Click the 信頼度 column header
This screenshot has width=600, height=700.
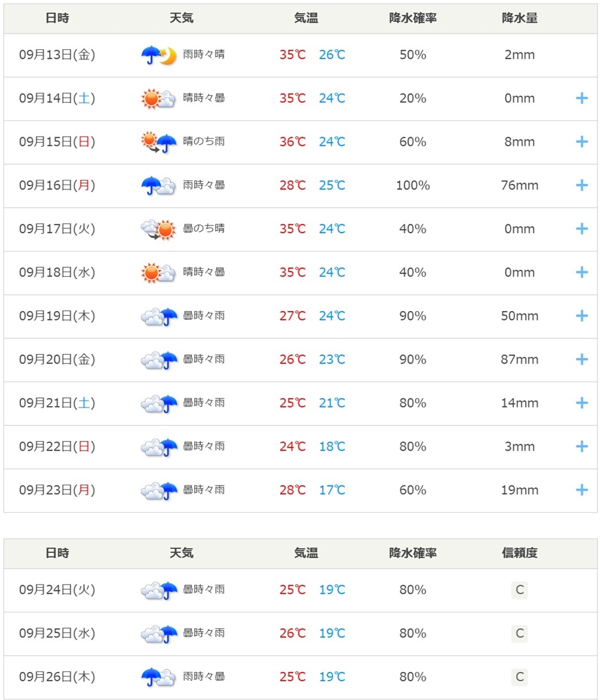519,553
